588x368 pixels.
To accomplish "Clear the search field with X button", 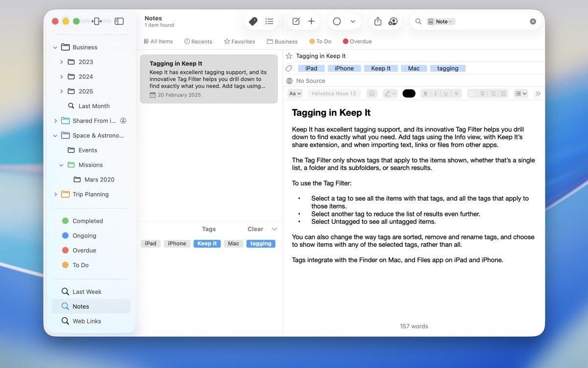I will [x=533, y=22].
